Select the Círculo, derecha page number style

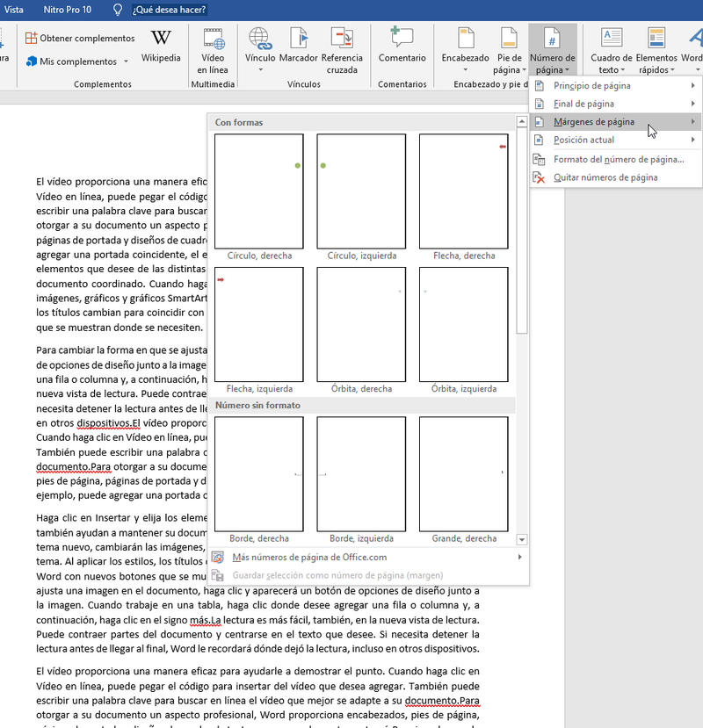click(x=259, y=191)
